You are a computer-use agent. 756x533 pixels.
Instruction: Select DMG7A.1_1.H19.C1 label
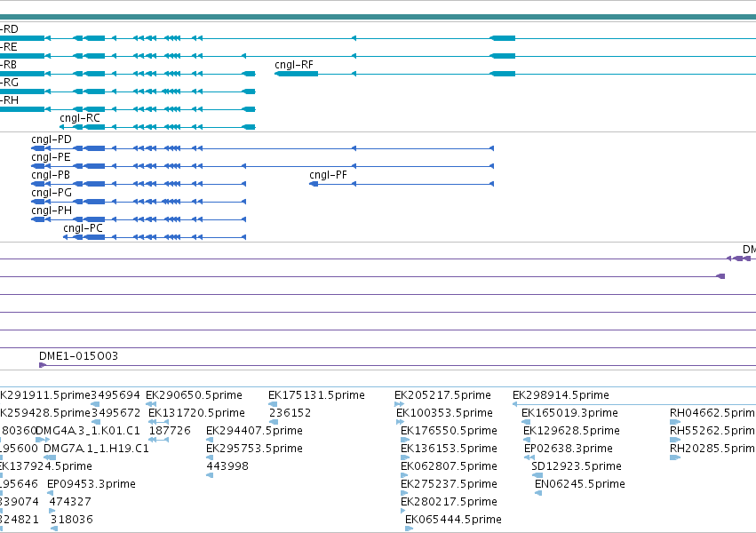96,449
